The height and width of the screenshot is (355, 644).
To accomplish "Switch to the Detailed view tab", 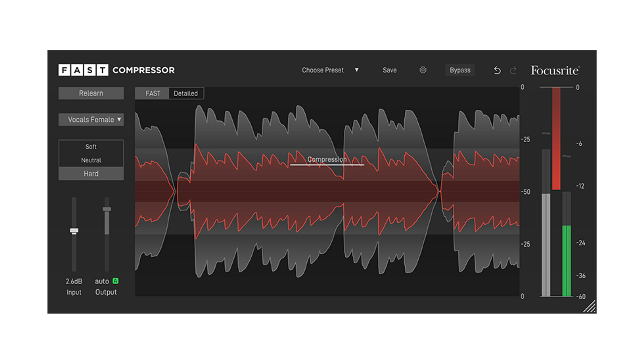I will tap(186, 93).
